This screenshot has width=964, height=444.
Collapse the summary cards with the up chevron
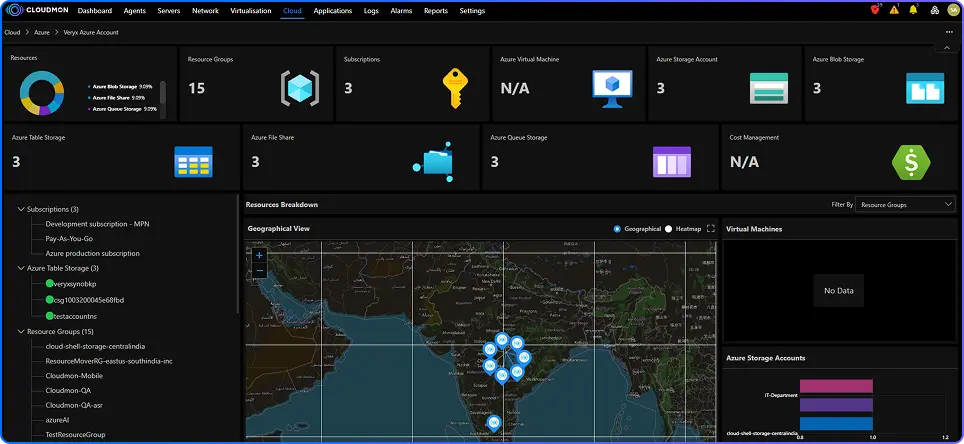pos(945,48)
